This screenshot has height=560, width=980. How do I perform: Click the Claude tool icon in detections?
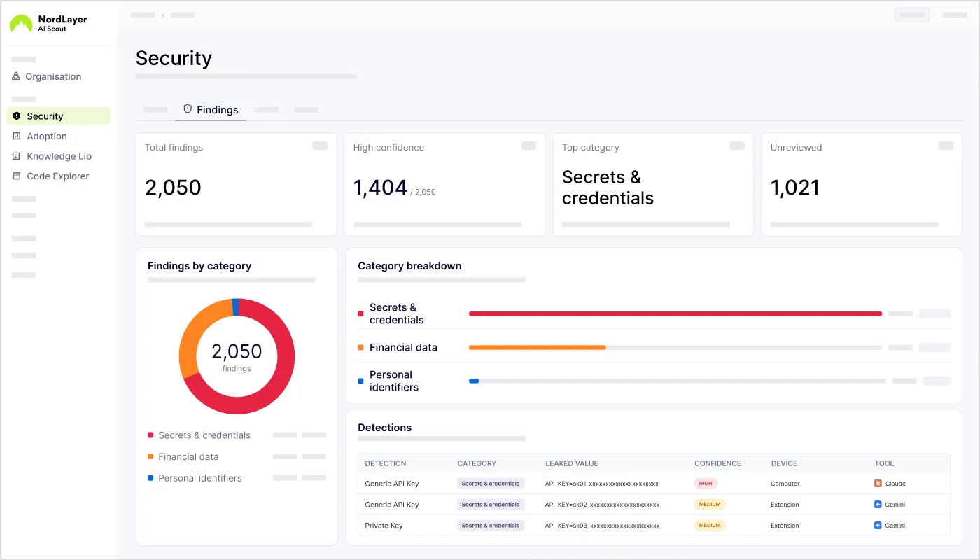click(878, 484)
